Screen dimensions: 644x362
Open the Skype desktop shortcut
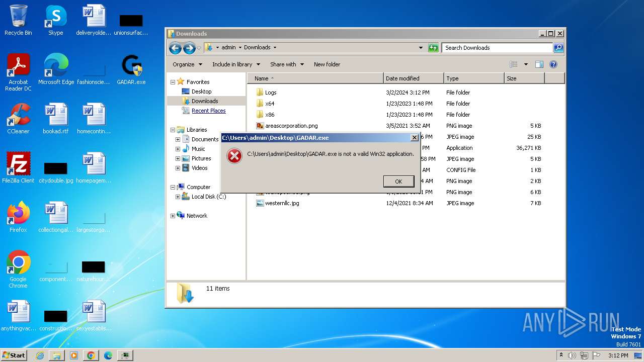[x=55, y=20]
